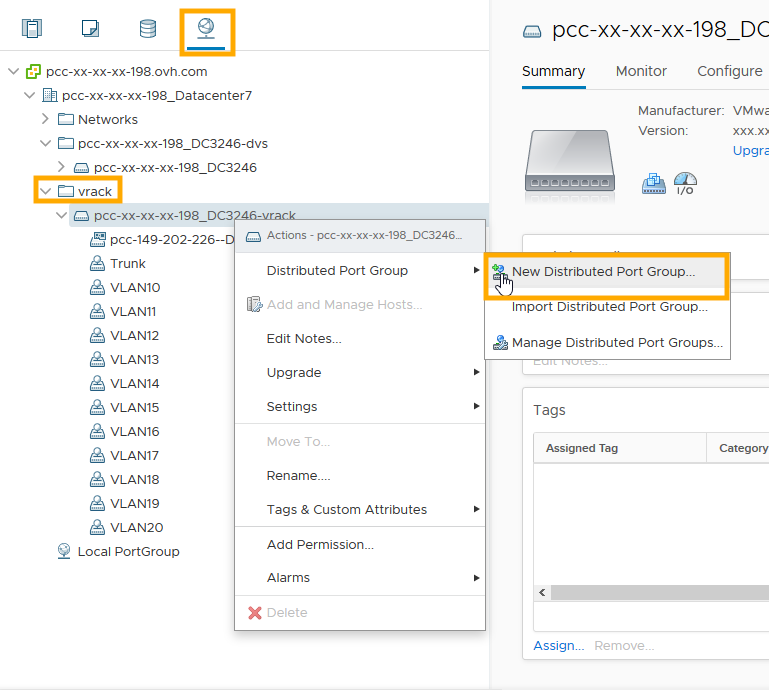Click the vCenter icon beside pcc-xx-xx-xx-198.ovh.com
Image resolution: width=769 pixels, height=690 pixels.
(33, 72)
